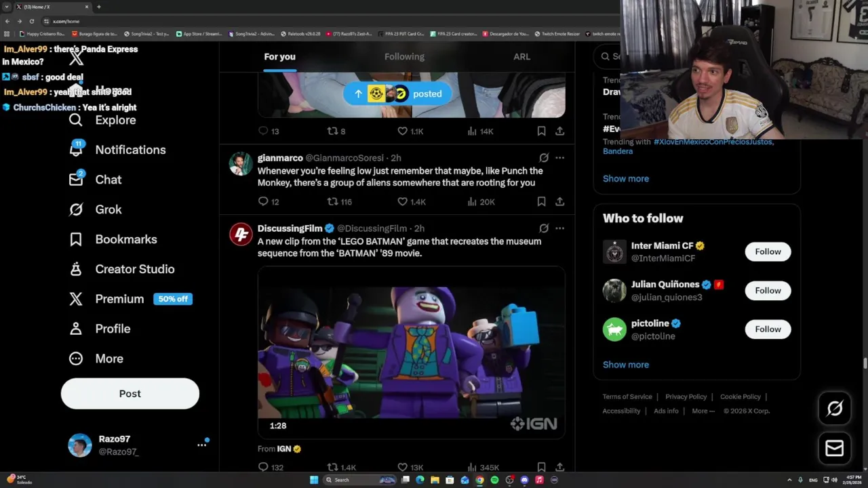This screenshot has width=868, height=488.
Task: Click the Windows taskbar search box
Action: coord(359,480)
